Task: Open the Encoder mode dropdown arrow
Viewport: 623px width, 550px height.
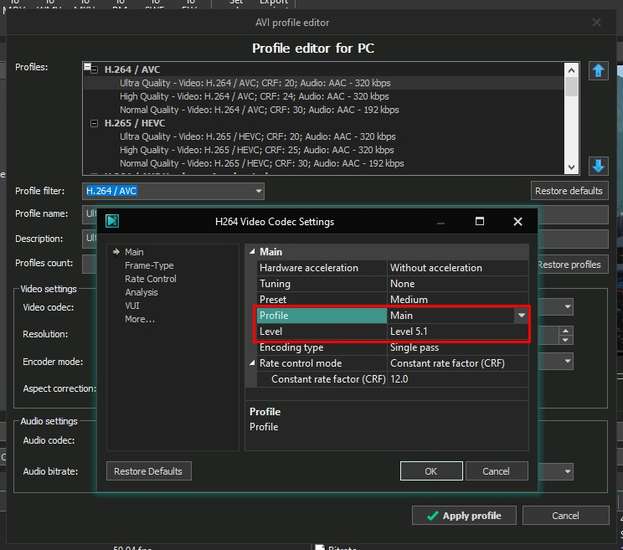Action: click(567, 361)
